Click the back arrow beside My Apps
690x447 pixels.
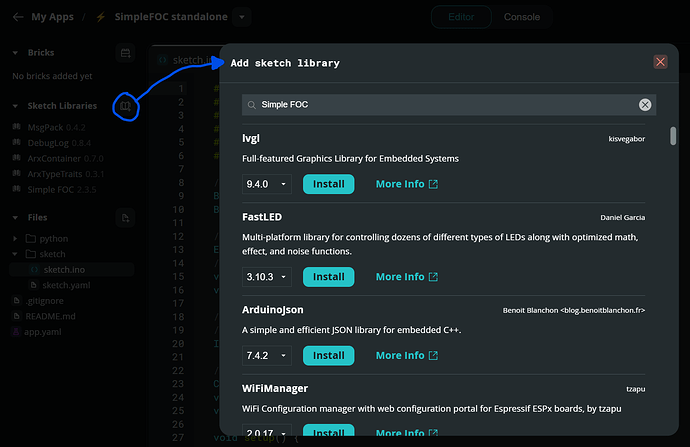pos(17,17)
